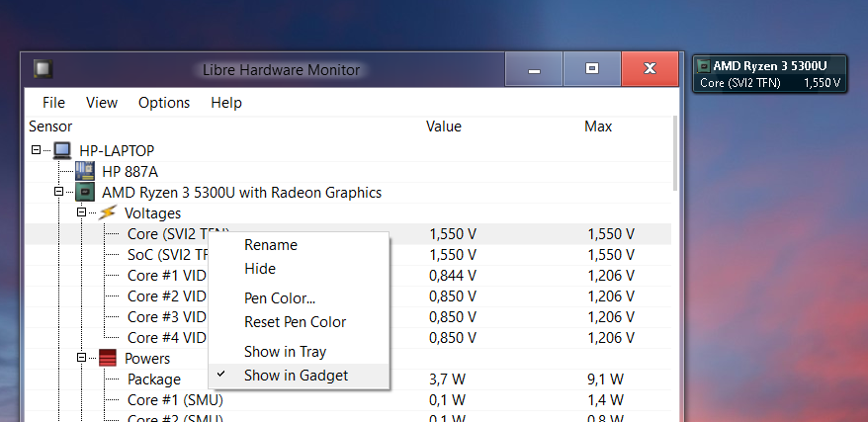Click the Package max value 9,1 W
This screenshot has height=422, width=868.
coord(606,380)
